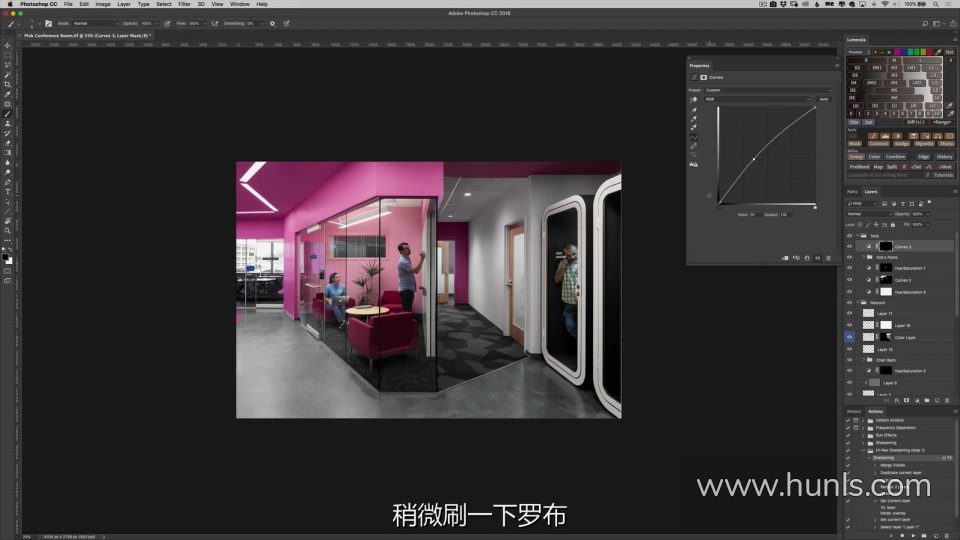Click the foreground color swatch
The image size is (960, 540).
point(5,257)
